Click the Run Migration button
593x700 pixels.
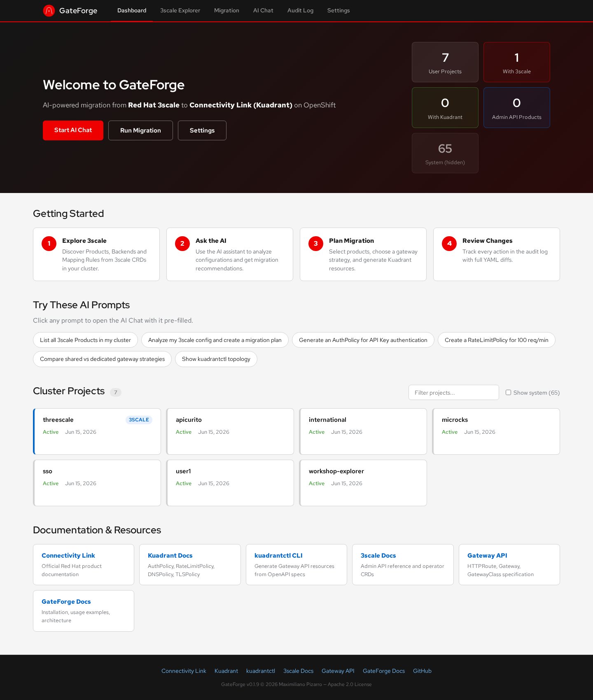[140, 130]
